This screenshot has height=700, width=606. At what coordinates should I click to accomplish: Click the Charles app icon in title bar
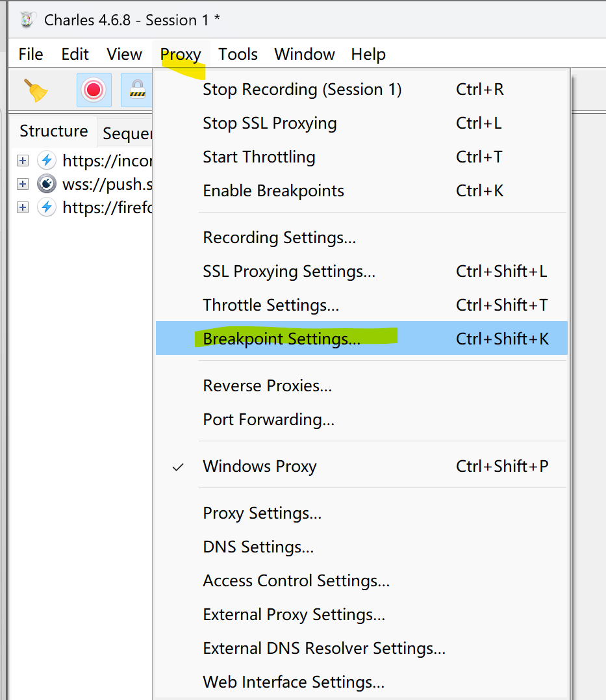pyautogui.click(x=27, y=19)
